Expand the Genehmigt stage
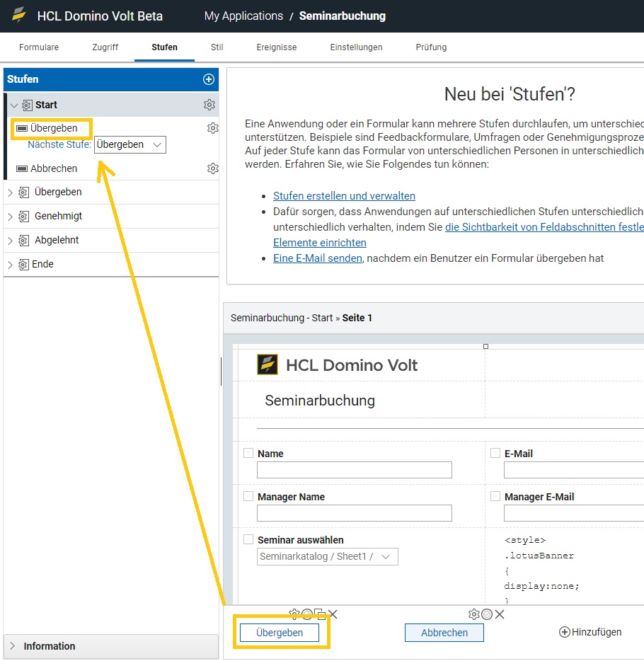The width and height of the screenshot is (644, 661). 11,217
